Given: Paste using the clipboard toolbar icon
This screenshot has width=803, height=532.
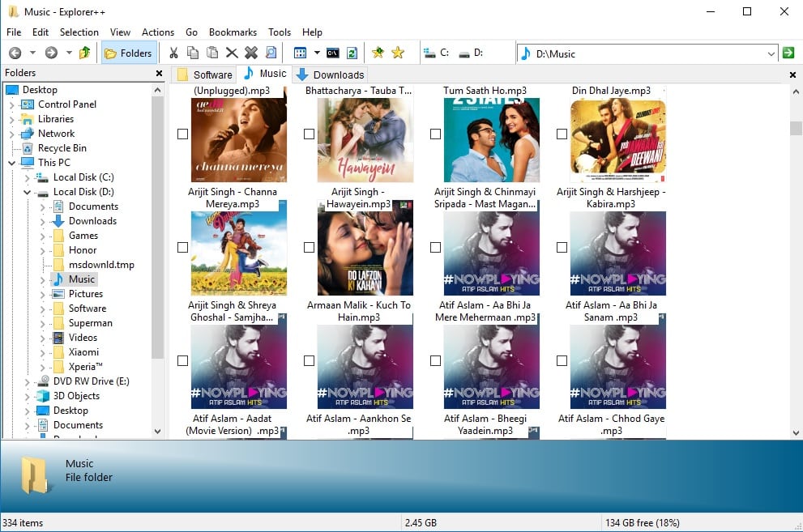Looking at the screenshot, I should (212, 53).
